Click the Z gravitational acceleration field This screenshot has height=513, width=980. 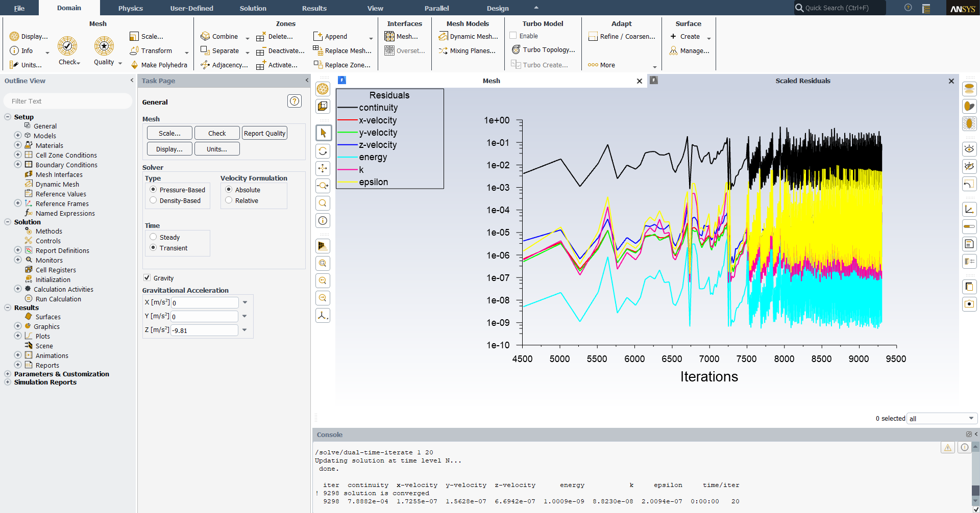[x=205, y=330]
